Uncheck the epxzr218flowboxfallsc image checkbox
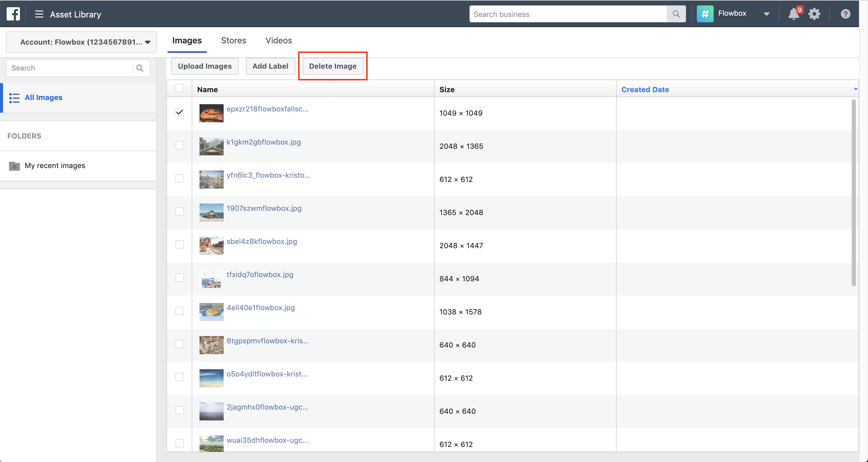 180,112
